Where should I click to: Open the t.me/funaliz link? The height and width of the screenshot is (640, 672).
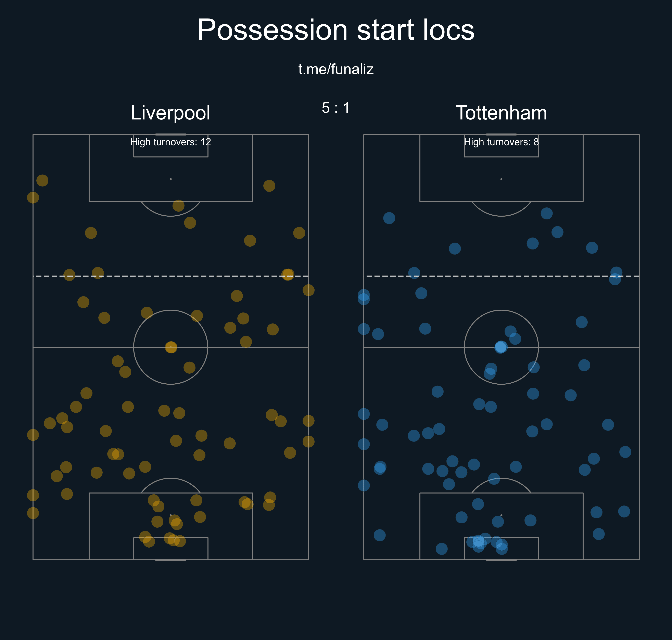(x=336, y=69)
